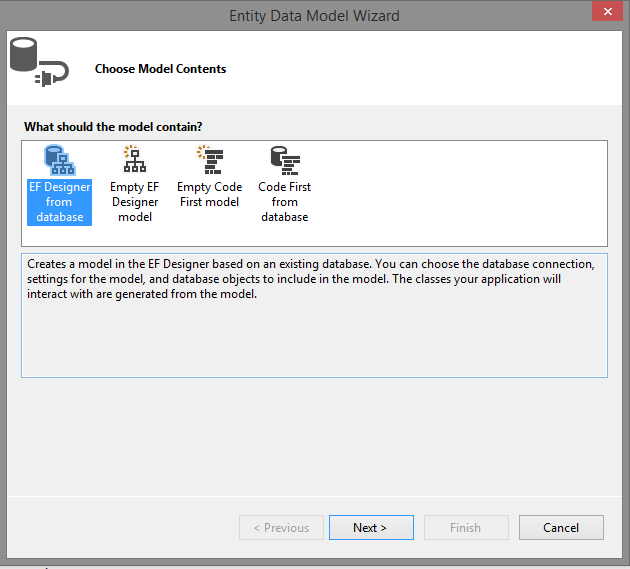Select the Empty EF Designer model icon
The height and width of the screenshot is (569, 630).
[135, 159]
